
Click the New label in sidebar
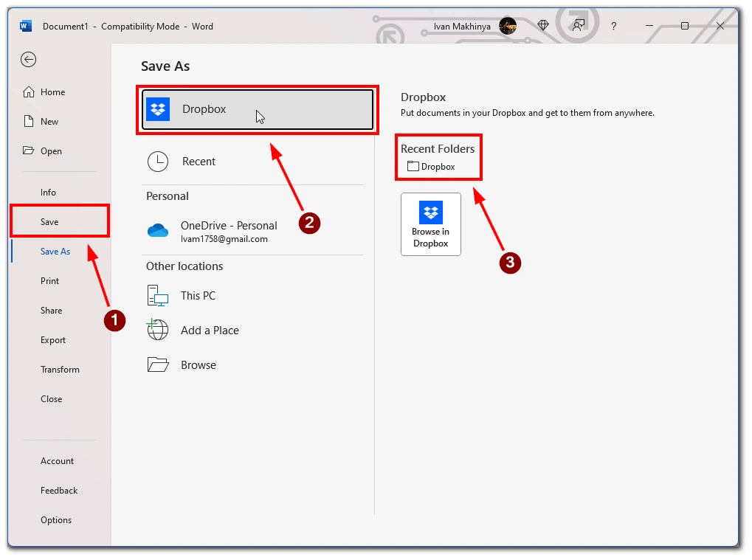coord(49,122)
